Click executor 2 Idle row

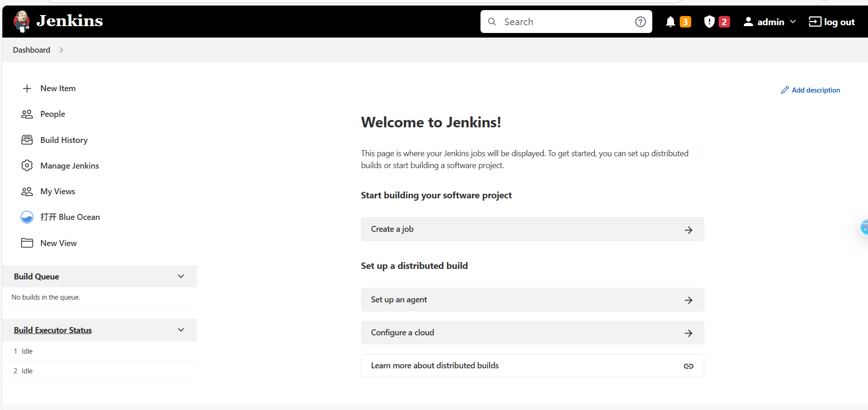[x=99, y=371]
